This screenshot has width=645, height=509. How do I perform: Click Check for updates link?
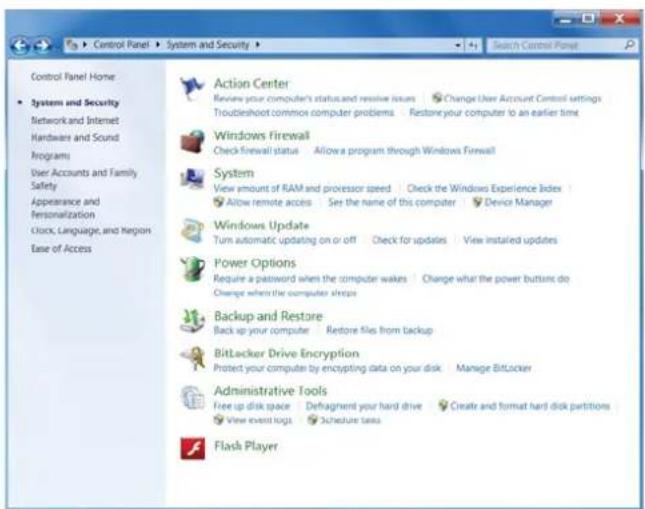[x=409, y=240]
